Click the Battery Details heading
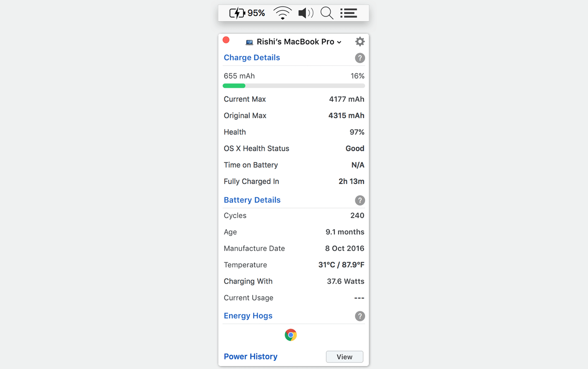This screenshot has width=588, height=369. click(252, 200)
